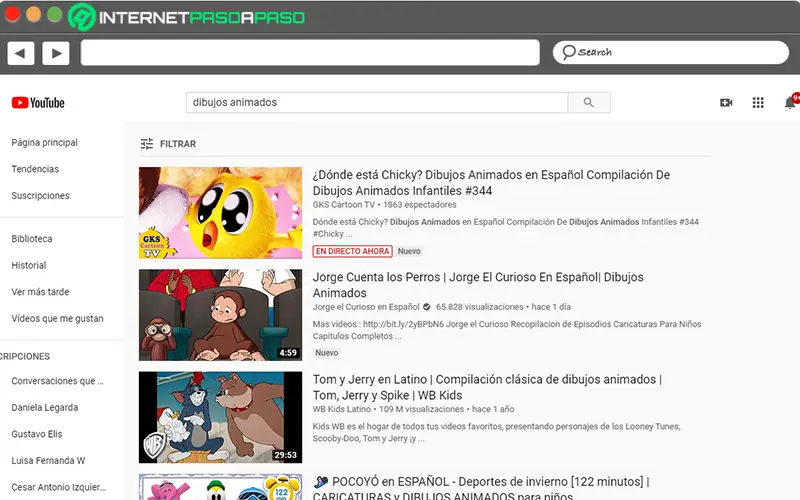Open the POCOYÓ video thumbnail

click(x=220, y=487)
